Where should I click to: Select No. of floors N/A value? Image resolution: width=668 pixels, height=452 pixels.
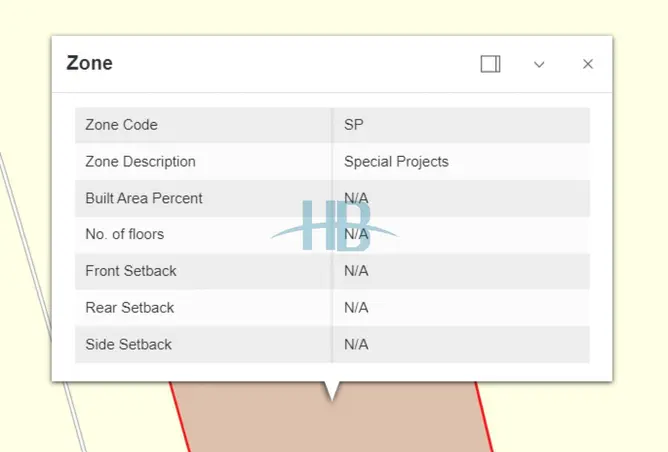tap(356, 234)
